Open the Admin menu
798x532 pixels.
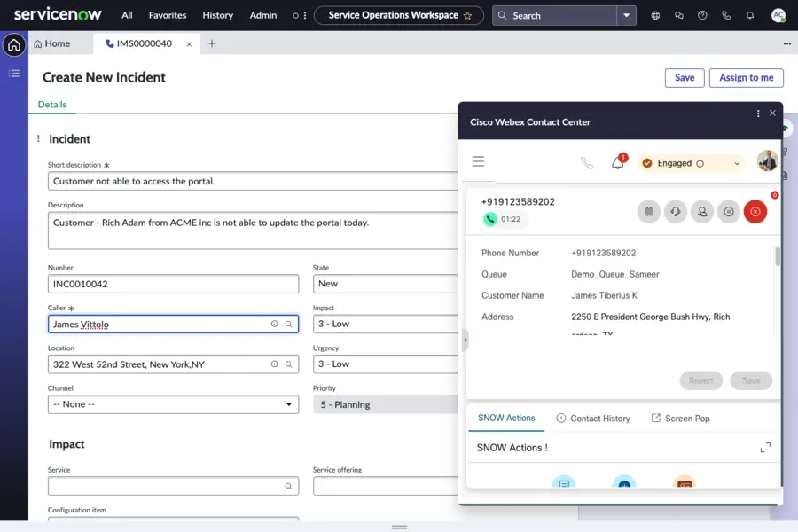pyautogui.click(x=263, y=15)
